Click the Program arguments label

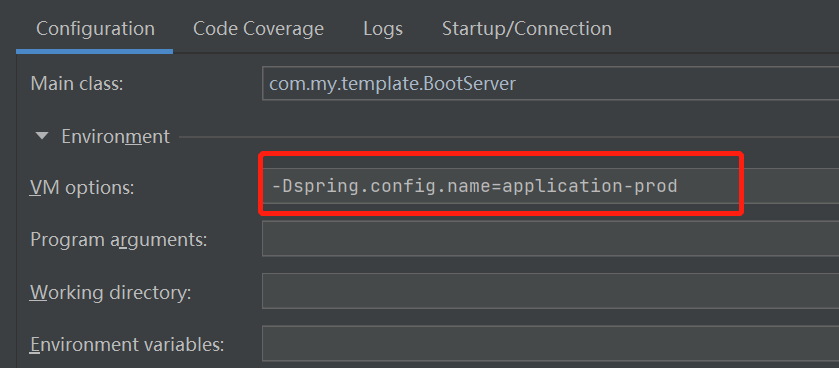click(119, 240)
